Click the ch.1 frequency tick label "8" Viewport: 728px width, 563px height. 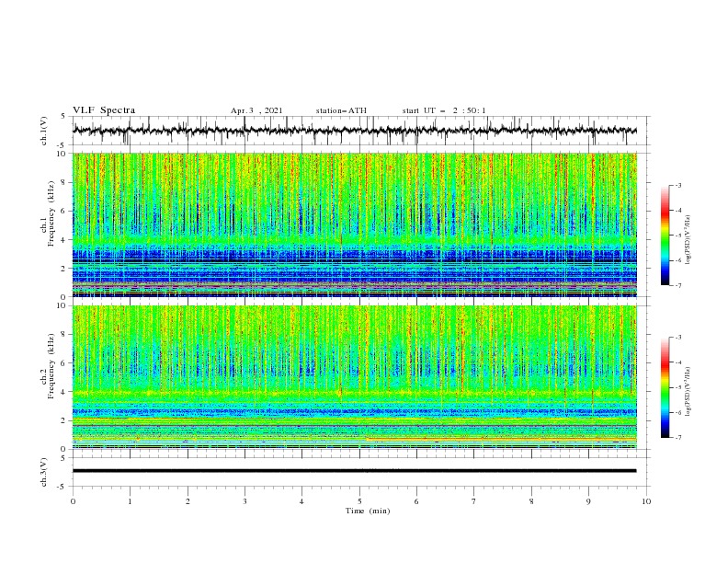[x=64, y=182]
